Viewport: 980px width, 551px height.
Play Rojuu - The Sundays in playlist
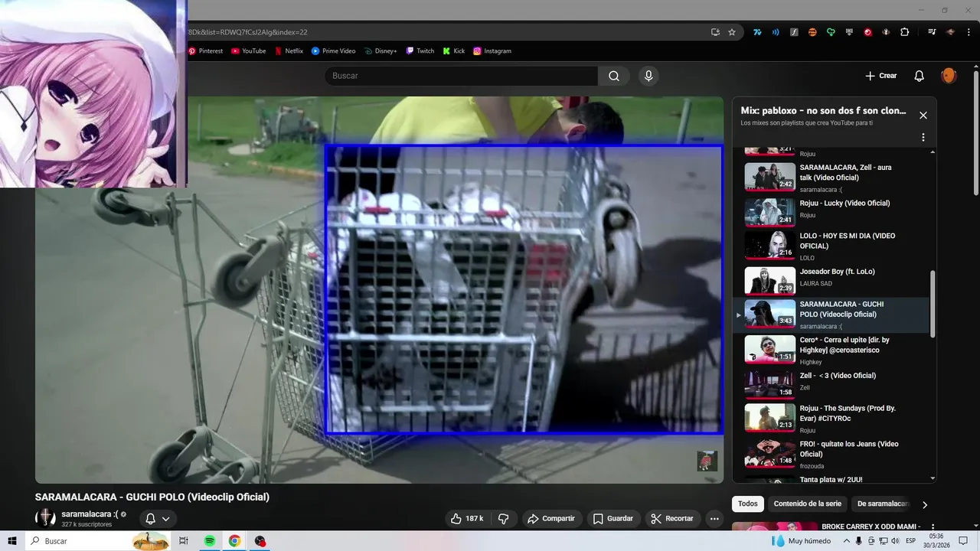pyautogui.click(x=835, y=419)
